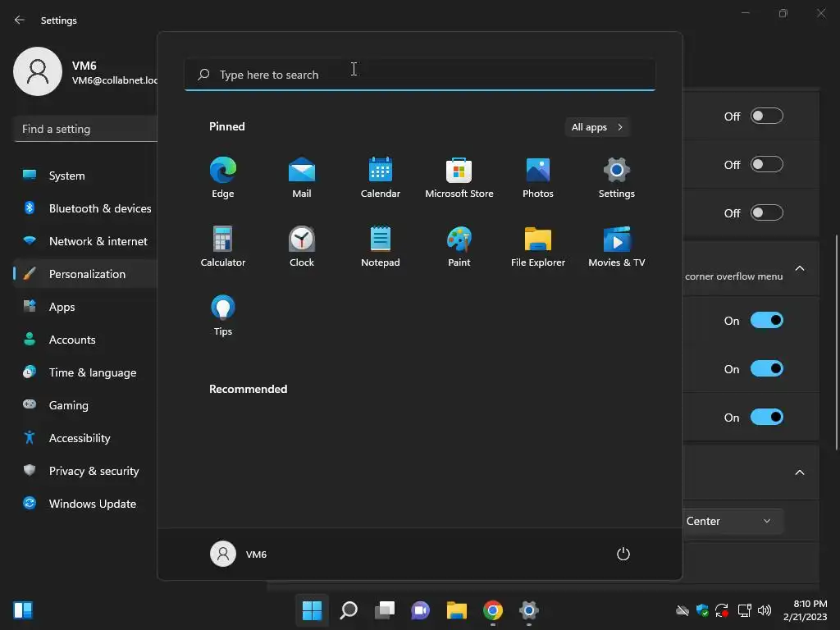Screen dimensions: 840x630
Task: Open Edge from pinned apps
Action: [223, 177]
